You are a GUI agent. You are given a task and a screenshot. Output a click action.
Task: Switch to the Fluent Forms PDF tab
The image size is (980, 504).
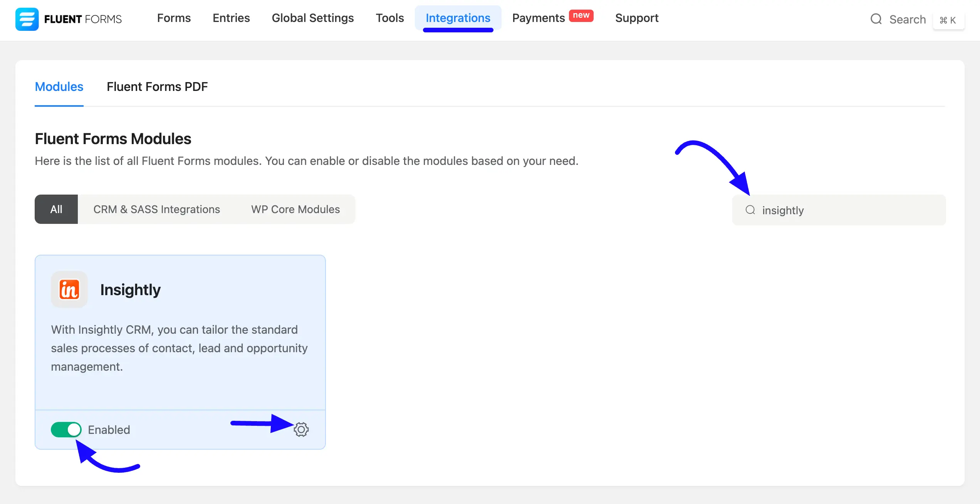[157, 87]
